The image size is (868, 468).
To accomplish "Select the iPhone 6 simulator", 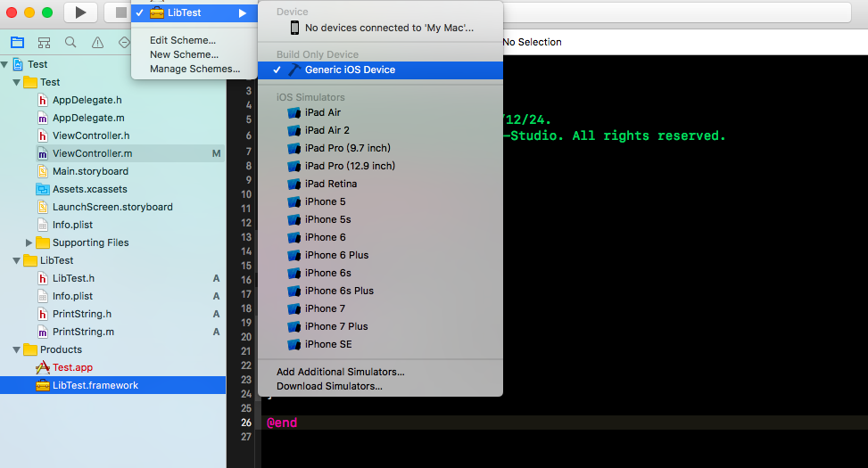I will [380, 237].
